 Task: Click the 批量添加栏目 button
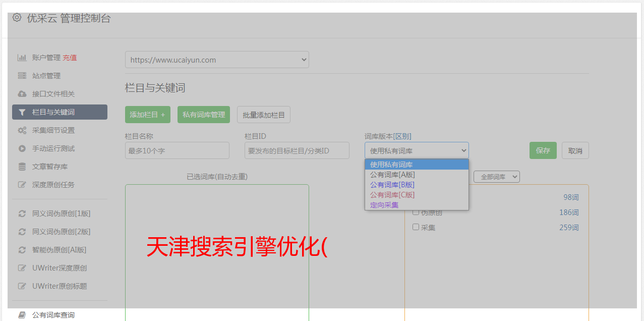coord(264,115)
